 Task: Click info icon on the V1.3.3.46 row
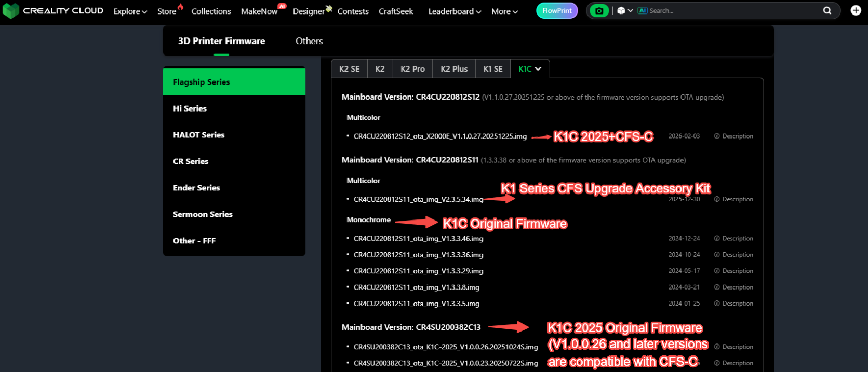(717, 239)
